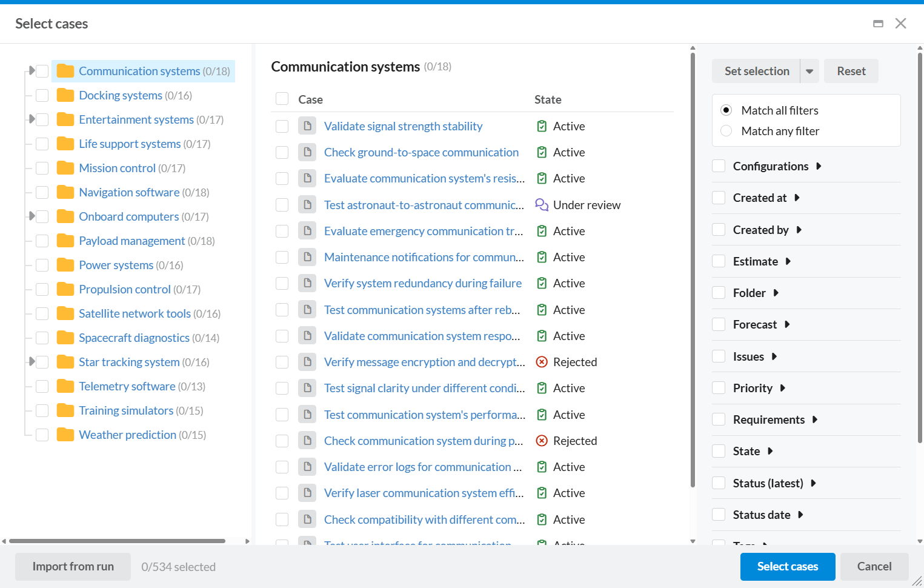Tick the Payload management folder checkbox
Image resolution: width=924 pixels, height=588 pixels.
pyautogui.click(x=42, y=241)
